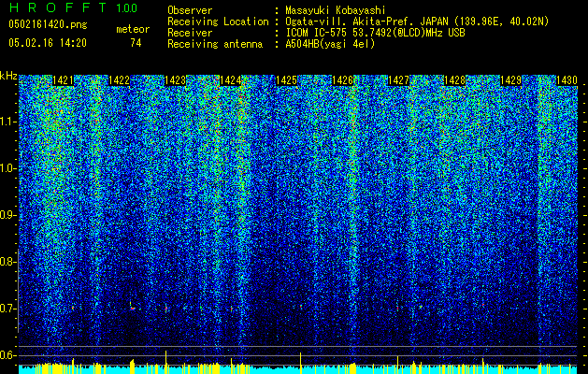The width and height of the screenshot is (588, 374).
Task: Click the 1426 time marker label
Action: [343, 80]
